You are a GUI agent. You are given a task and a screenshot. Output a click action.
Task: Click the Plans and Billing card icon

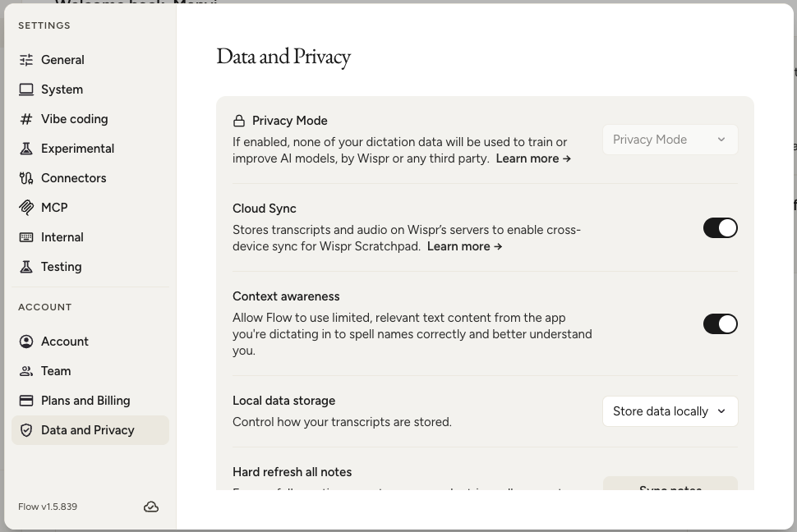(x=26, y=401)
